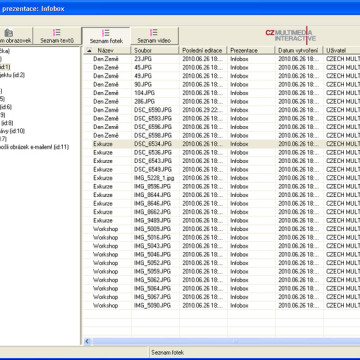This screenshot has height=360, width=360.
Task: Select the DSC_6536.JPG photo row
Action: [221, 152]
